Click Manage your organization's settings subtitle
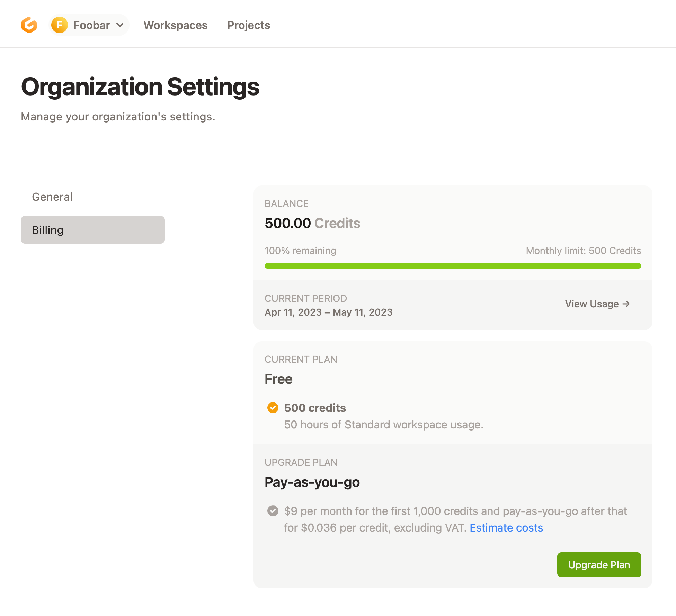The image size is (676, 616). 118,117
